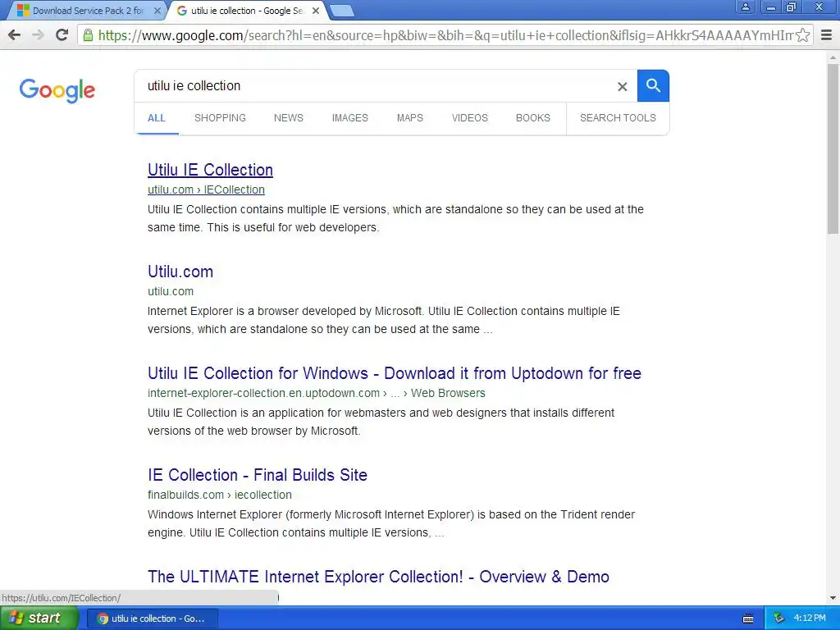
Task: Switch to IMAGES results
Action: 349,118
